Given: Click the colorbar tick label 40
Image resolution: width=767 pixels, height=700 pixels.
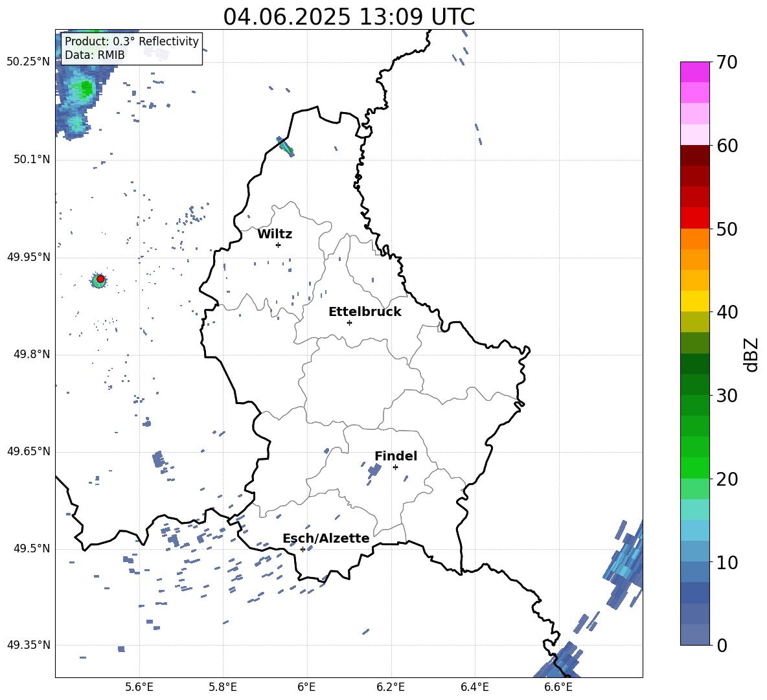Looking at the screenshot, I should point(727,312).
